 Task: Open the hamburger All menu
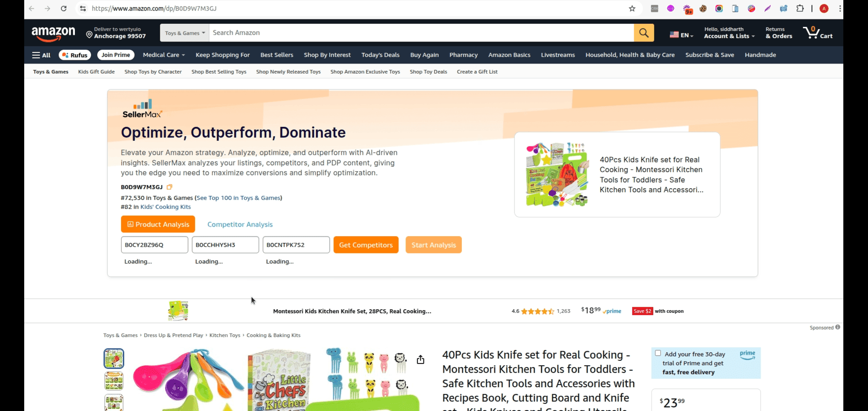click(x=41, y=55)
